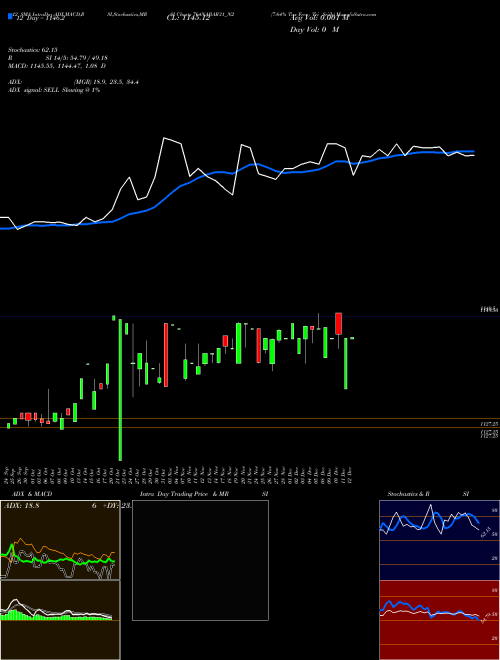
Task: Click the "(MGR) 18.9, 23.5, 34.4" ADX values
Action: (x=106, y=82)
